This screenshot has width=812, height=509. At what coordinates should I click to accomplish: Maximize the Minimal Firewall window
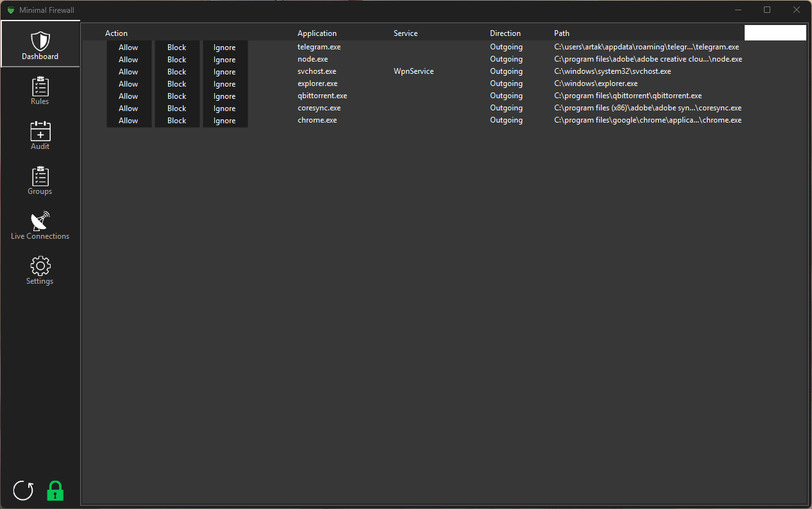767,10
